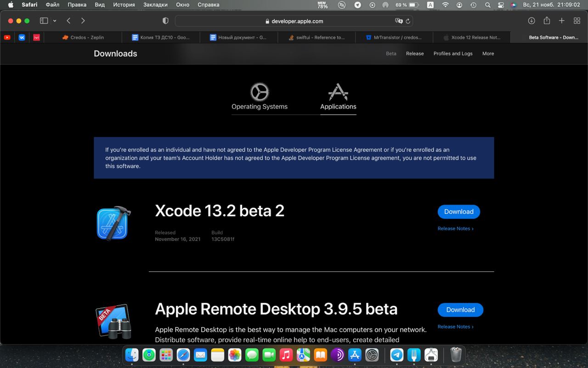Open the sidebar options dropdown arrow
The image size is (588, 368).
55,21
